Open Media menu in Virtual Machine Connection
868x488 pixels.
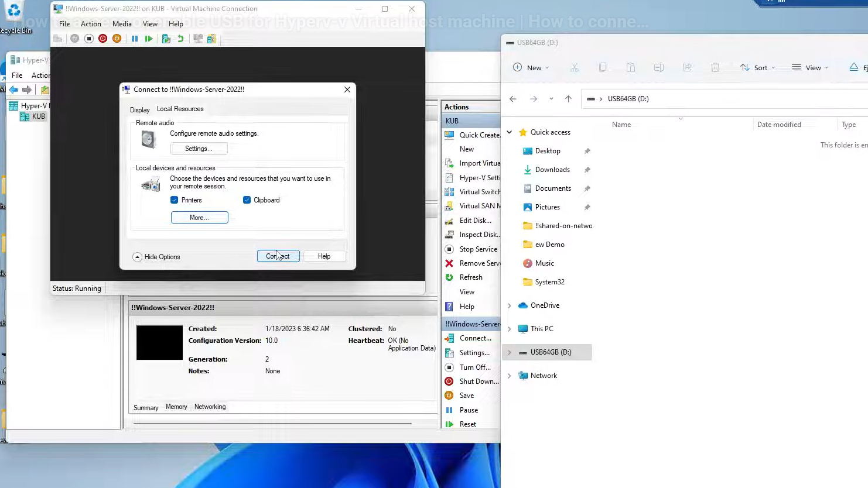[x=122, y=24]
